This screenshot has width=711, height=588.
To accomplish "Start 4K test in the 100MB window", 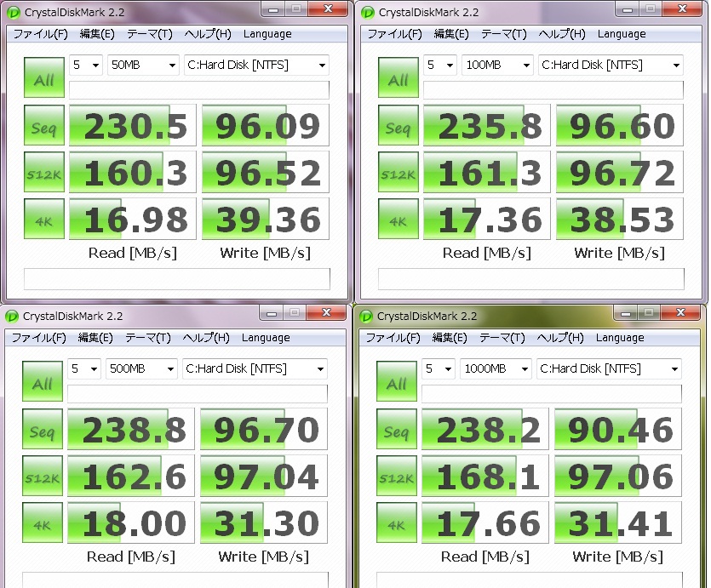I will tap(399, 219).
